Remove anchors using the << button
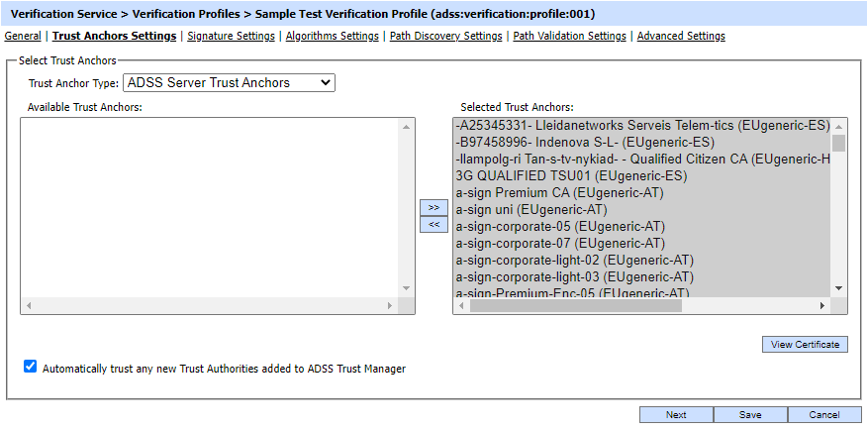 point(434,225)
